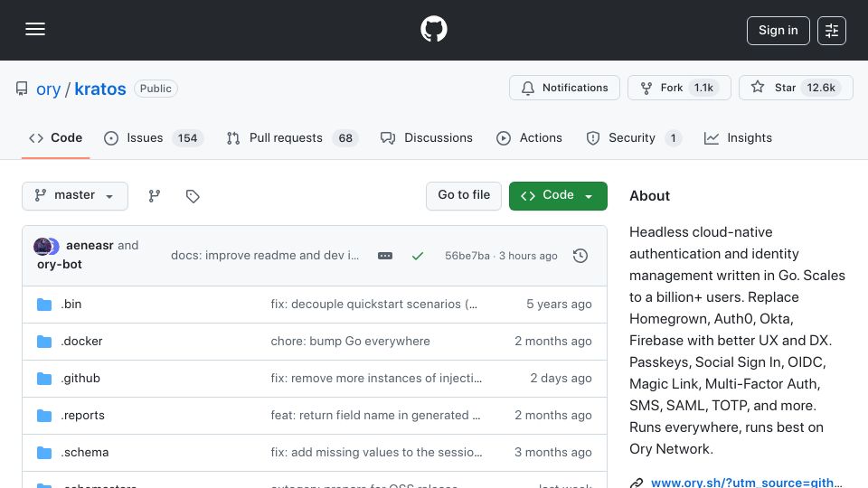Viewport: 868px width, 488px height.
Task: Open the appearance settings sliders icon
Action: point(832,31)
